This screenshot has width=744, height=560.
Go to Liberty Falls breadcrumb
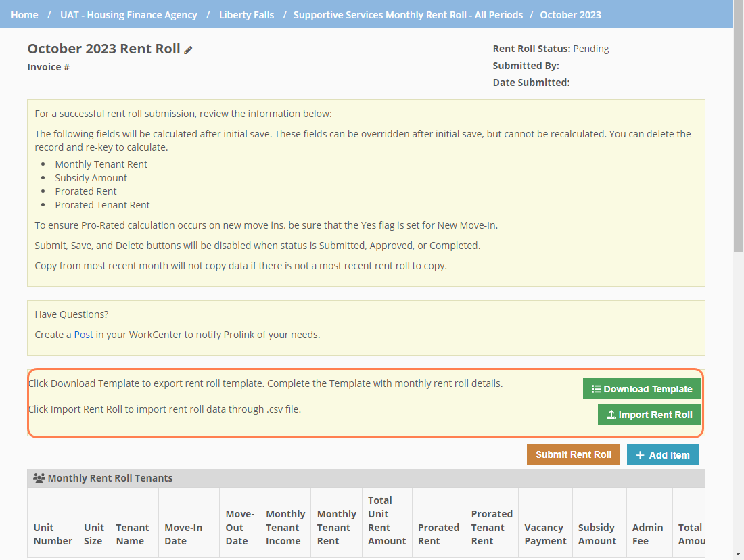tap(246, 14)
